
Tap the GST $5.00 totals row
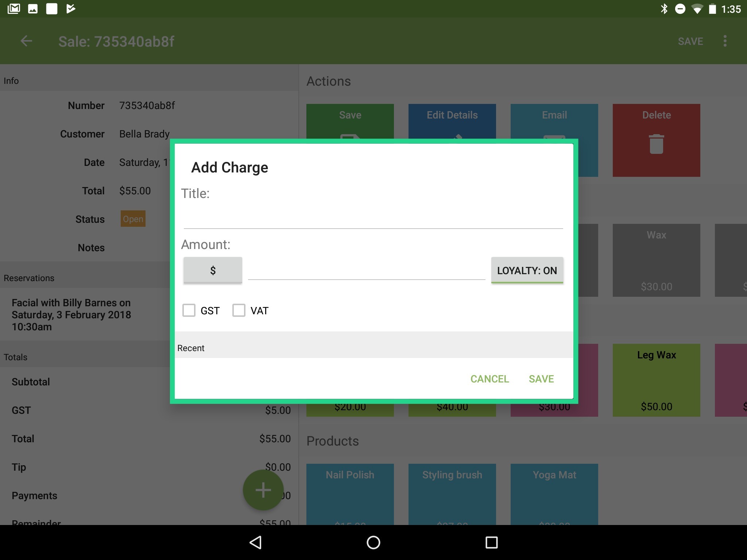(150, 410)
